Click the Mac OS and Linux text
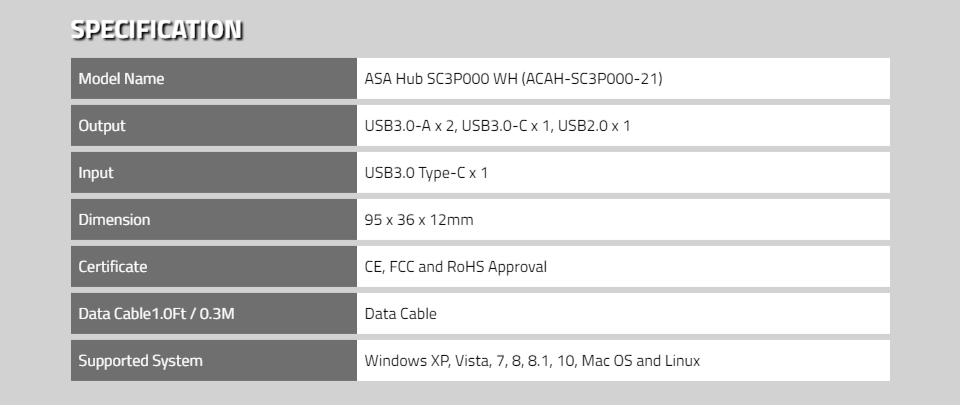 pyautogui.click(x=640, y=361)
